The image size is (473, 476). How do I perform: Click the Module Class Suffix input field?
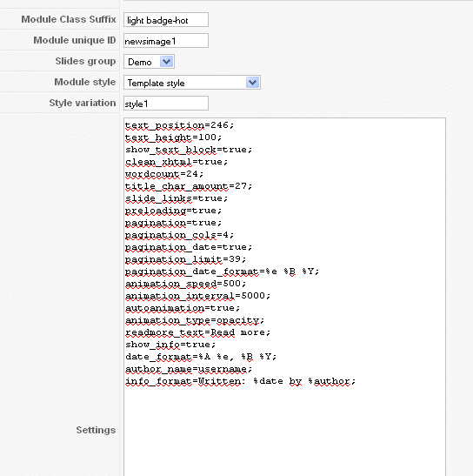click(x=166, y=20)
